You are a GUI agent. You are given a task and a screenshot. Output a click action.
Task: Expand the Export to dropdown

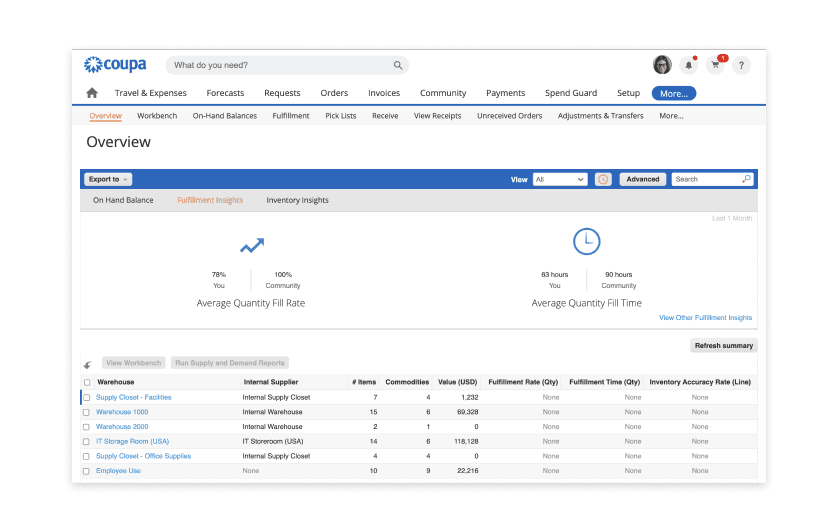pos(108,179)
